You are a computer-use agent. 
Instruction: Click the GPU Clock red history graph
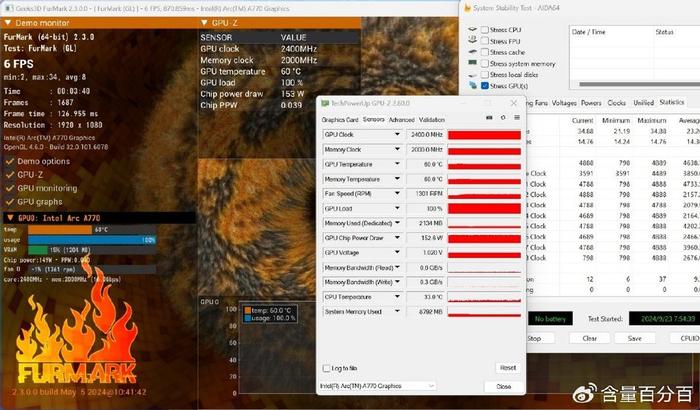484,135
